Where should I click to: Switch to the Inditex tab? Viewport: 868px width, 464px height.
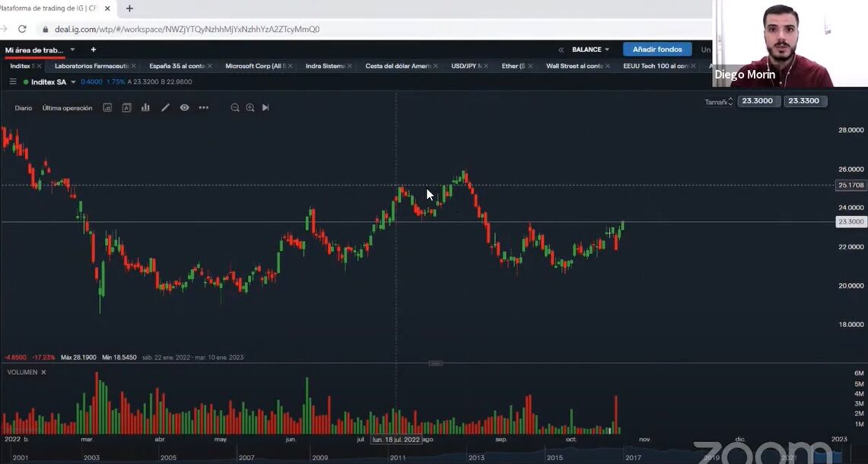point(22,66)
